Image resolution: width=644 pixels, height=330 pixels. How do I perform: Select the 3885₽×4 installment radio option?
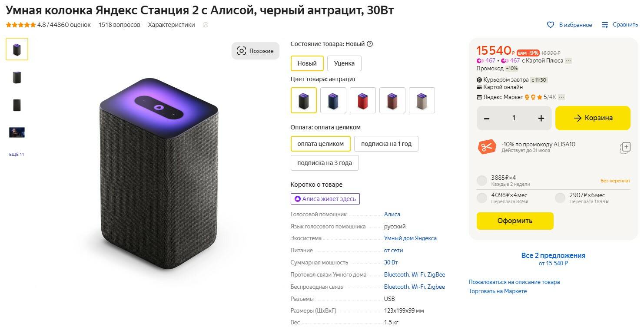(x=482, y=181)
